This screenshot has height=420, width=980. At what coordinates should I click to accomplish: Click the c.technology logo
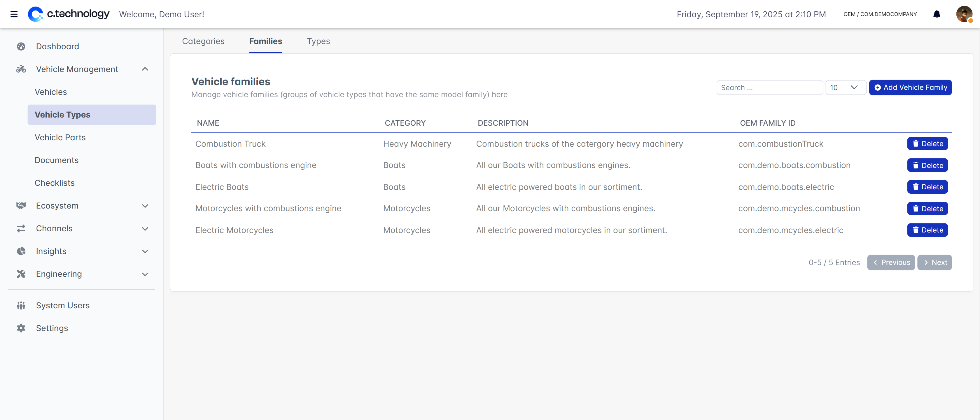pos(69,14)
